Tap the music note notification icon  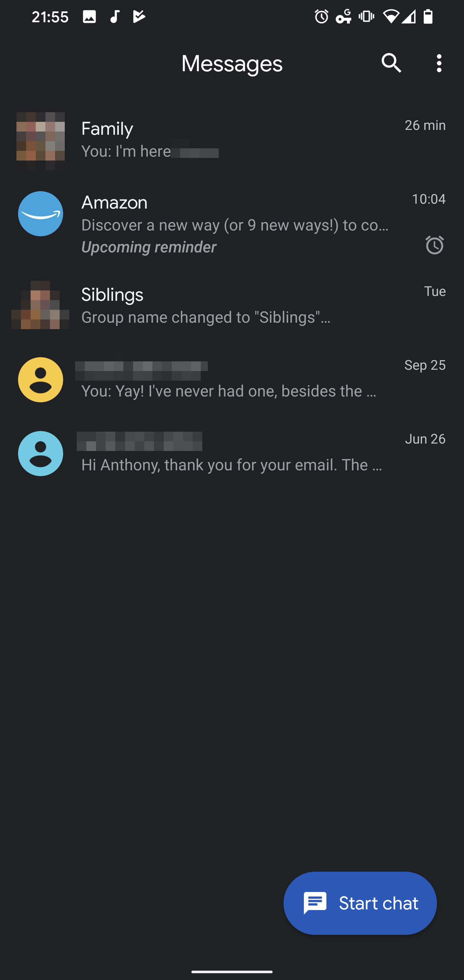[114, 17]
